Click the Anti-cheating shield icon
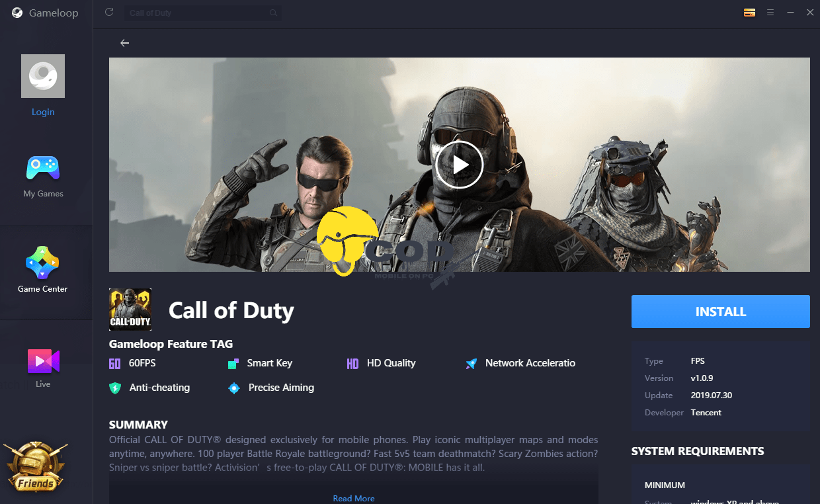This screenshot has height=504, width=820. click(115, 388)
